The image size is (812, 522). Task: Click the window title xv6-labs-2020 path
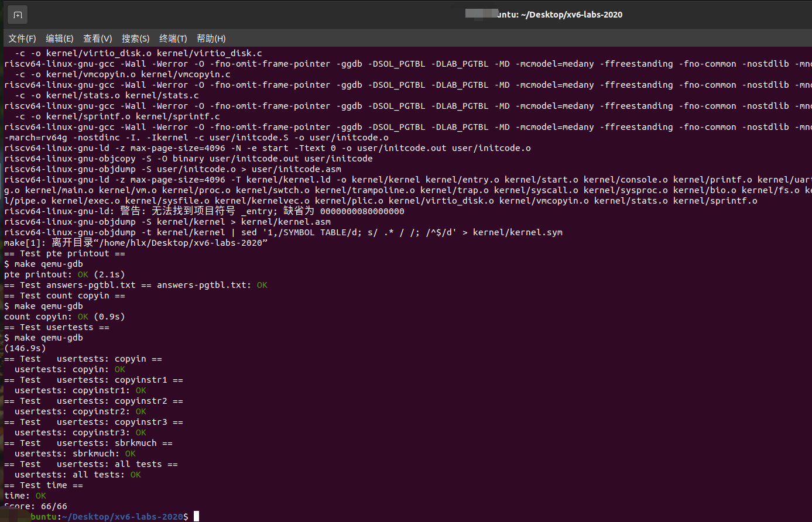click(559, 15)
